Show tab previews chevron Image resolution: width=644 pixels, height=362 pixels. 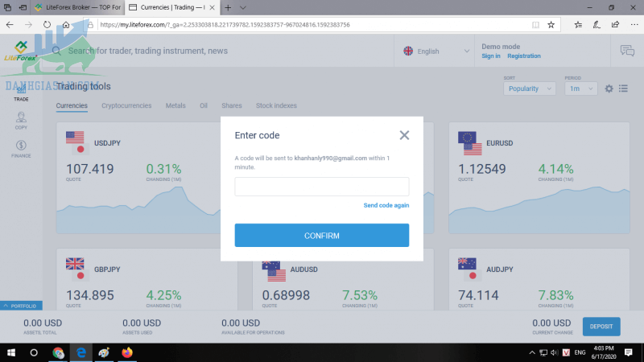pyautogui.click(x=243, y=7)
